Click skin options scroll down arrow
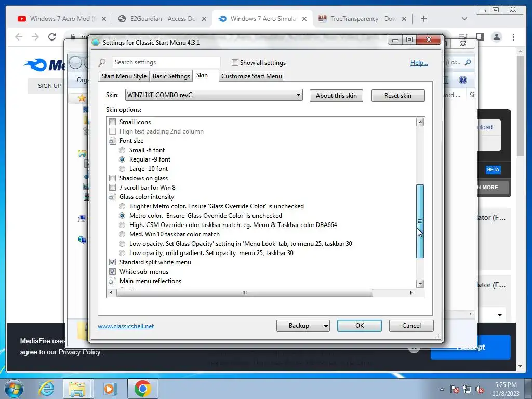Screen dimensions: 532x399 pyautogui.click(x=420, y=284)
